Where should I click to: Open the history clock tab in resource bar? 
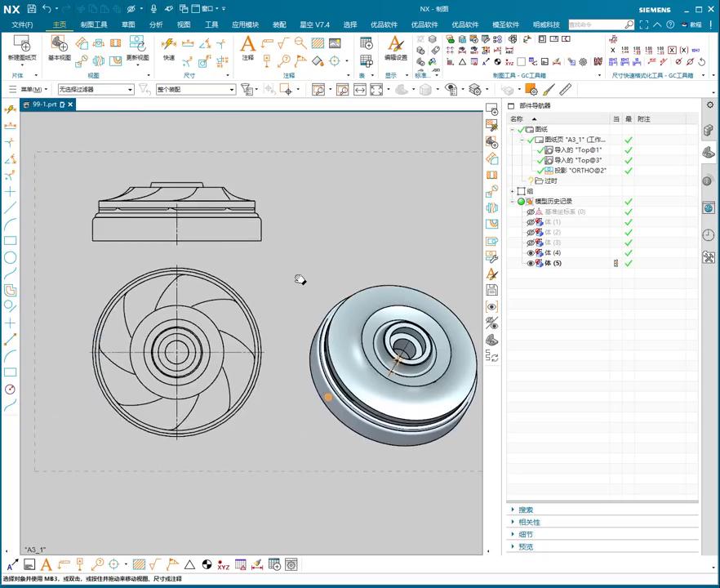click(708, 235)
